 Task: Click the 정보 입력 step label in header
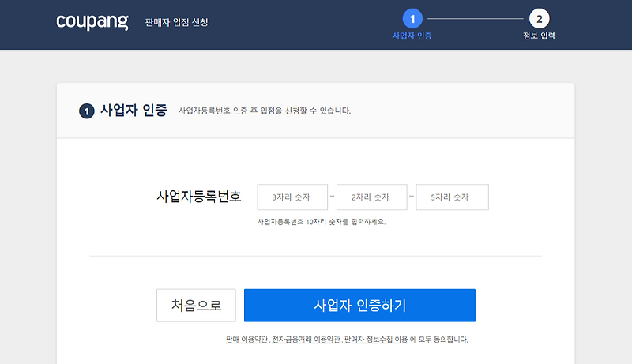[x=539, y=36]
